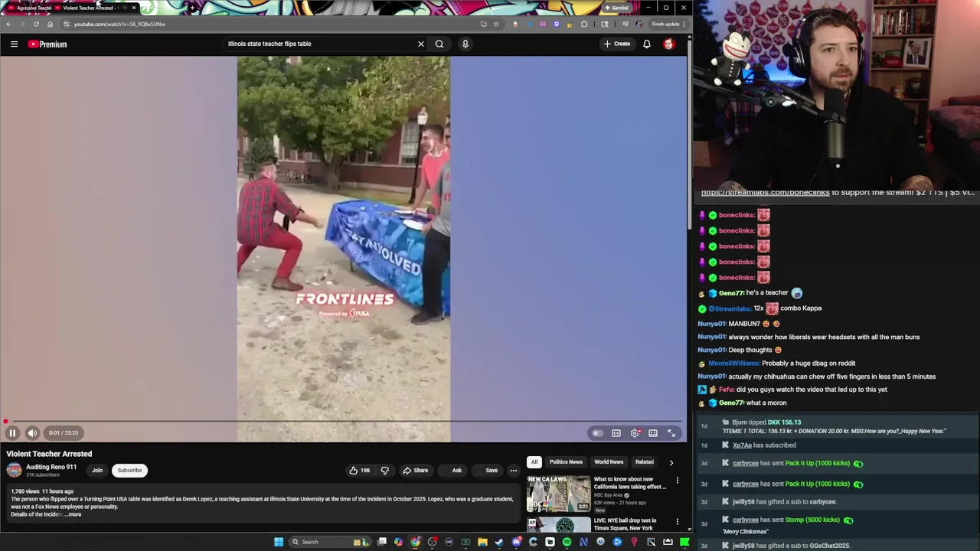Open the YouTube notifications bell
This screenshot has width=980, height=551.
point(647,44)
